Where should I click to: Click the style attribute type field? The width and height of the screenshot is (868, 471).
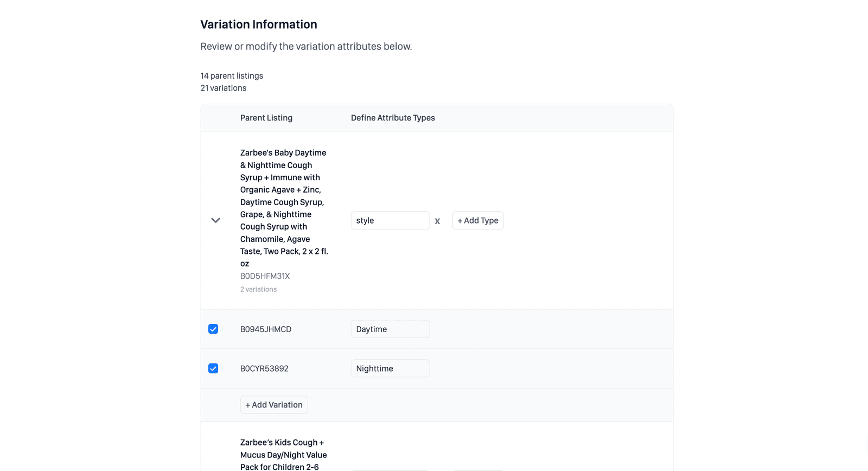[x=390, y=220]
